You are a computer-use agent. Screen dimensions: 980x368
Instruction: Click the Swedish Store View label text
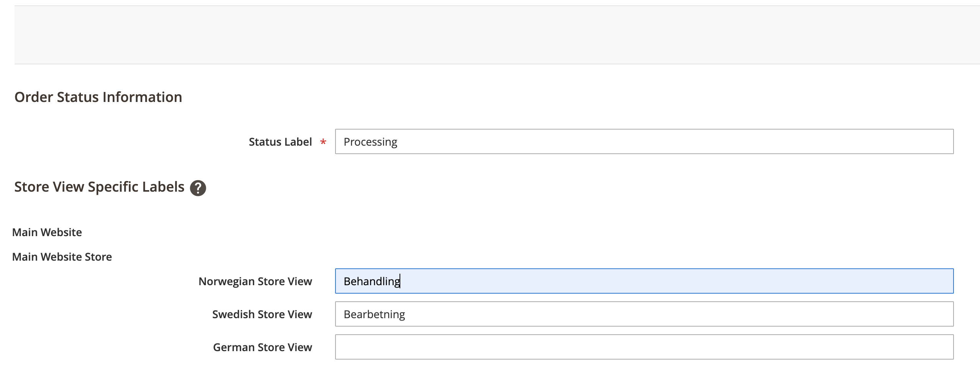tap(262, 314)
